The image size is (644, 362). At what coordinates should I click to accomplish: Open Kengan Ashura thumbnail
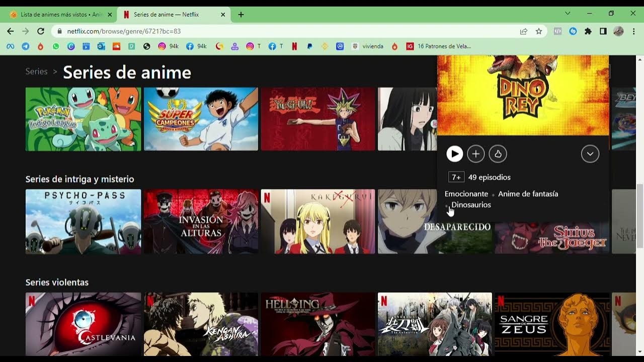pos(201,324)
